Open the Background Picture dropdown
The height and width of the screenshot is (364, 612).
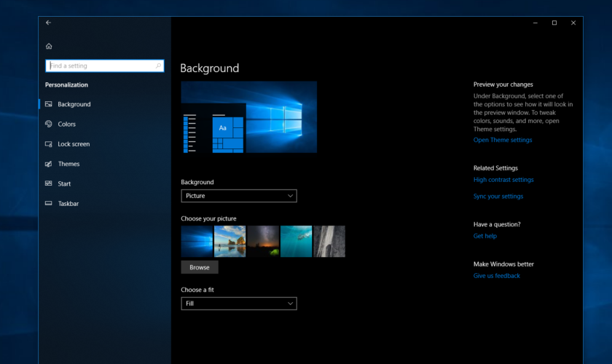pos(238,196)
